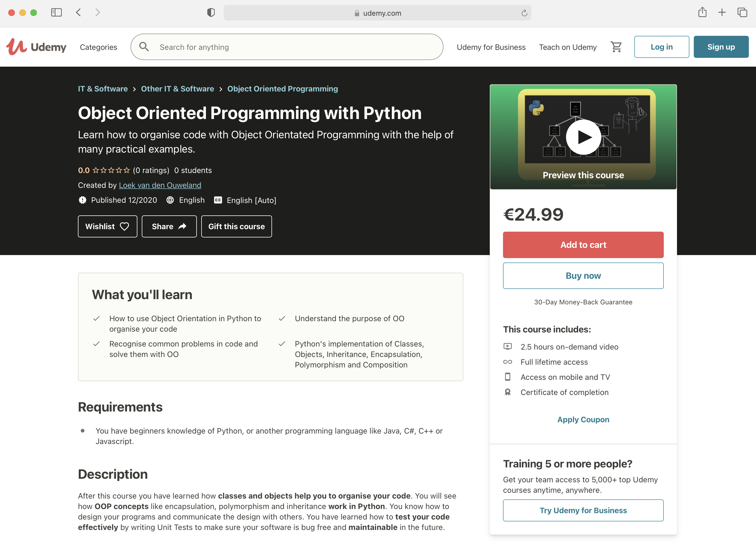Click the Log in button
Image resolution: width=756 pixels, height=544 pixels.
[x=661, y=47]
